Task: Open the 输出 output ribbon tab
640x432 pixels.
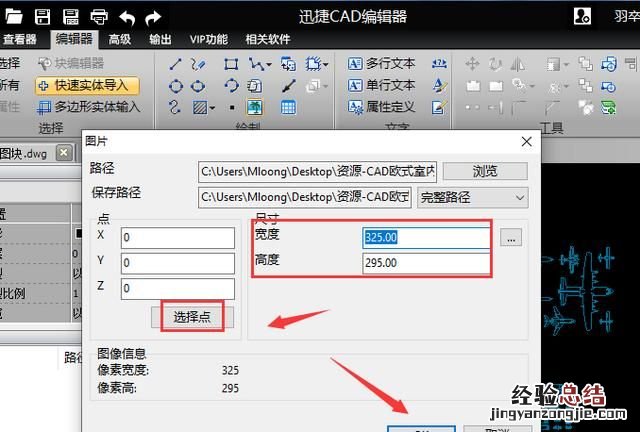Action: [x=160, y=39]
